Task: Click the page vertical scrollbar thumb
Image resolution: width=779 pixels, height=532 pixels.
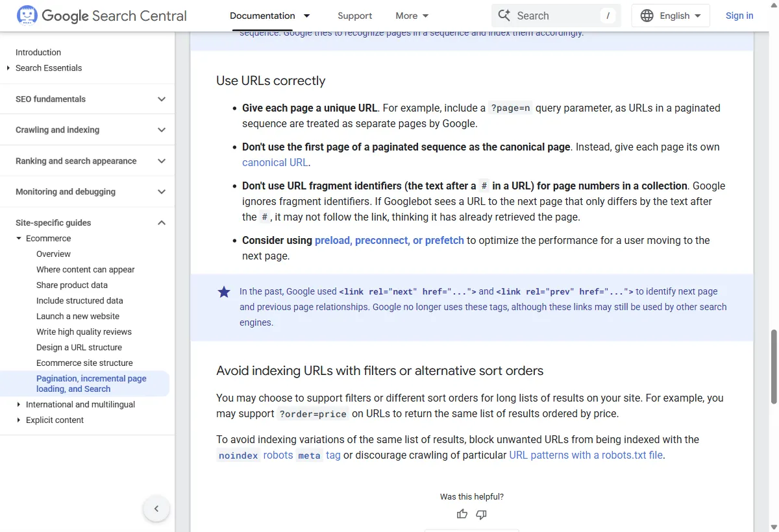Action: (x=773, y=367)
